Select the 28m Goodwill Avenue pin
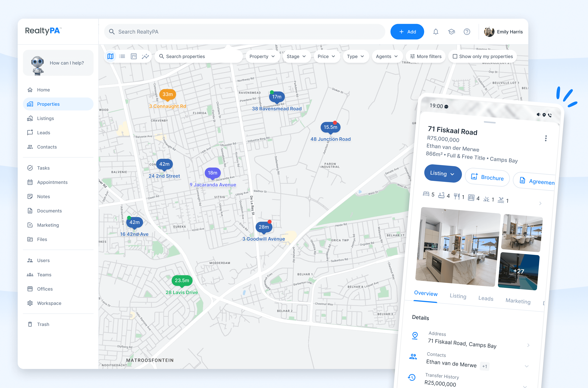Image resolution: width=588 pixels, height=388 pixels. (264, 227)
